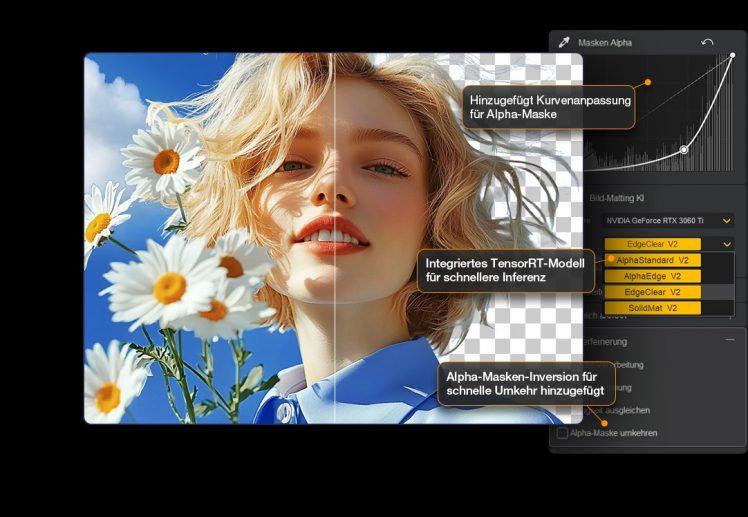Viewport: 748px width, 517px height.
Task: Click the orange dot under the inversion callout
Action: pyautogui.click(x=604, y=422)
